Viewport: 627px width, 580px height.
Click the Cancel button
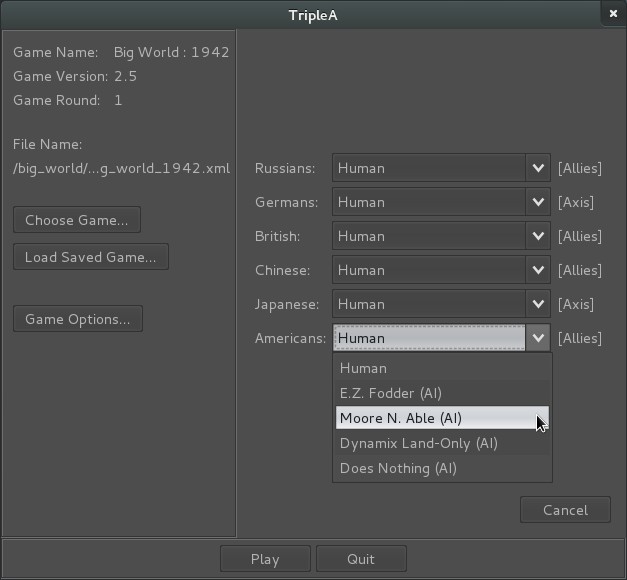pos(565,510)
